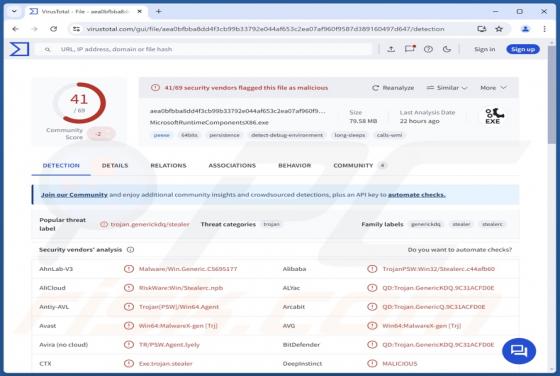560x376 pixels.
Task: Click the 41/69 detection score gauge
Action: click(79, 103)
